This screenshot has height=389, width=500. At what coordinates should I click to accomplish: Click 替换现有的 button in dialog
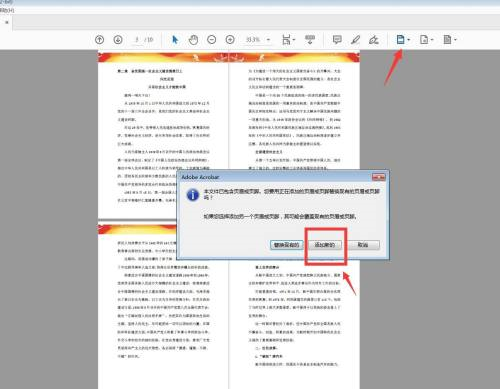pos(287,245)
